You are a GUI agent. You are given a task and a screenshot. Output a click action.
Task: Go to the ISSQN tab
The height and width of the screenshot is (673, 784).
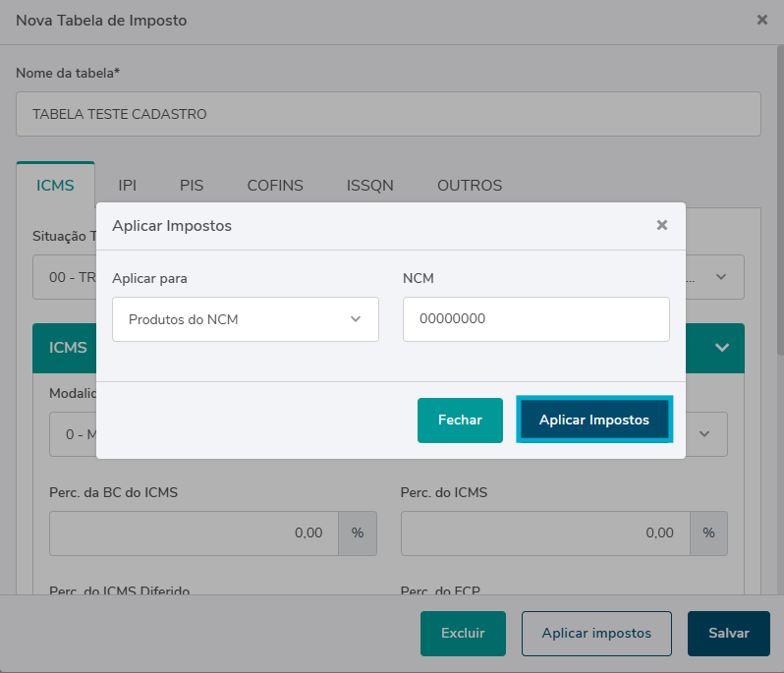pos(369,185)
